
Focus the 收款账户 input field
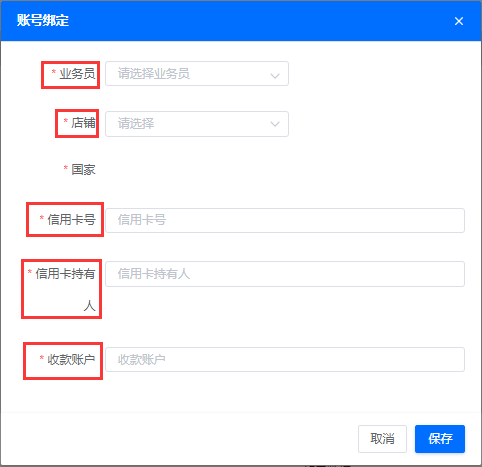285,359
